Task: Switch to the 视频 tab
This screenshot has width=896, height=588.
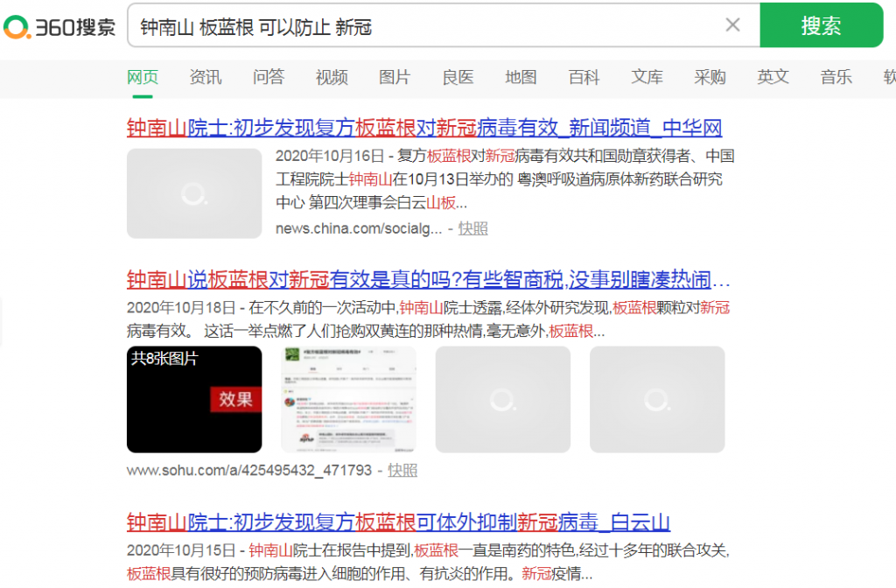Action: tap(332, 77)
